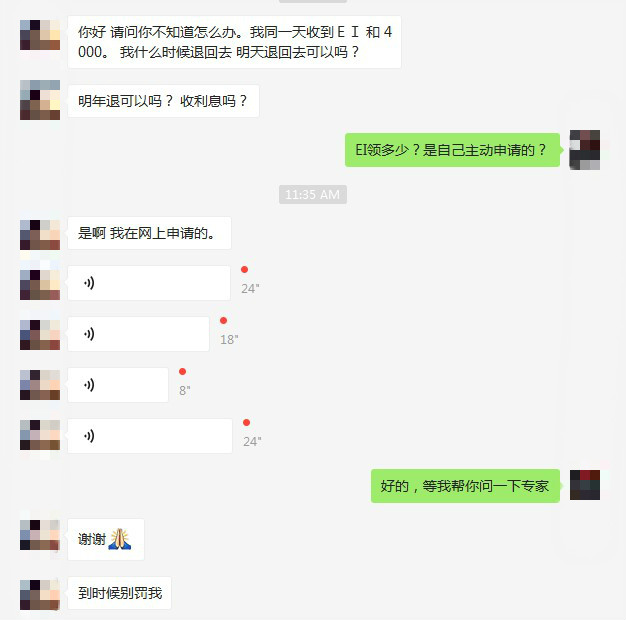Click the unread red dot beside the 8" message
This screenshot has width=626, height=620.
(182, 372)
